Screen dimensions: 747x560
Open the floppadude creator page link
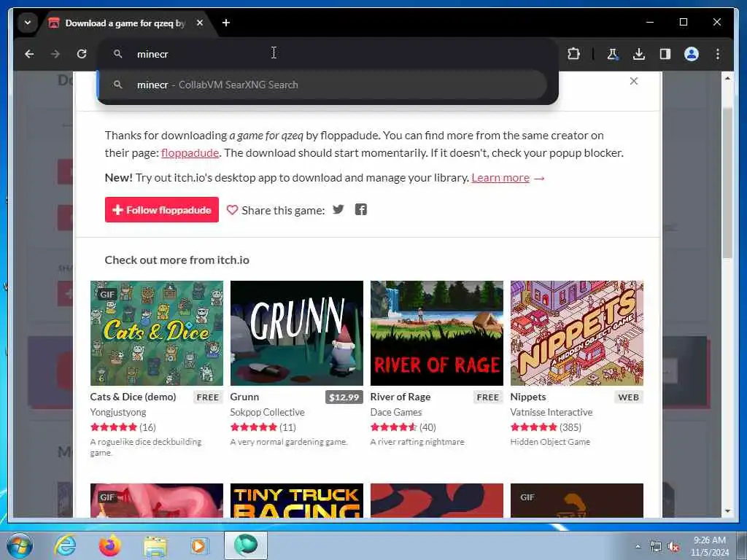point(190,153)
